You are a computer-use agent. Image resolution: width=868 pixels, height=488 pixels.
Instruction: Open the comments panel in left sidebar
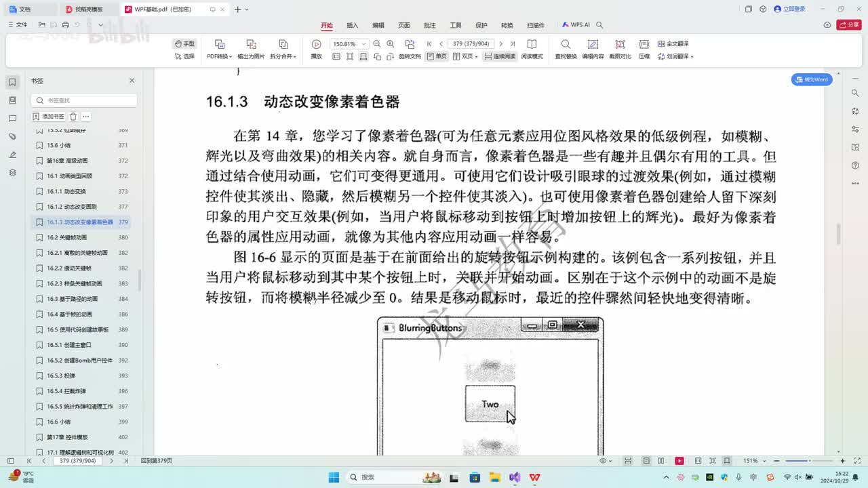12,119
